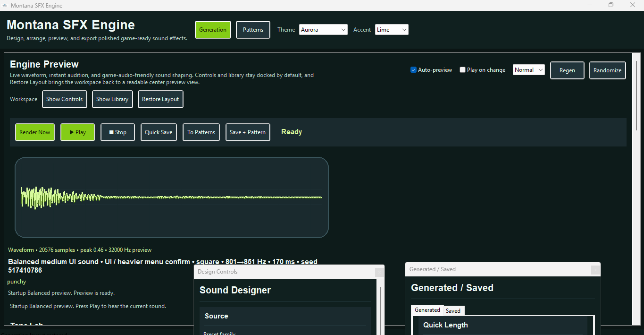Close the Generated / Saved floating panel
Screen dimensions: 644x335
(x=595, y=269)
